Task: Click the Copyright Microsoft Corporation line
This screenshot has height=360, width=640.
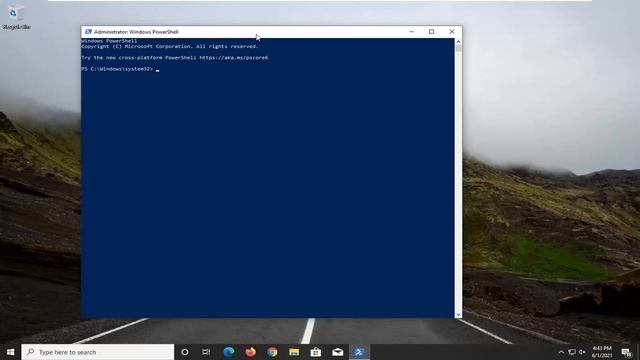Action: pyautogui.click(x=170, y=47)
